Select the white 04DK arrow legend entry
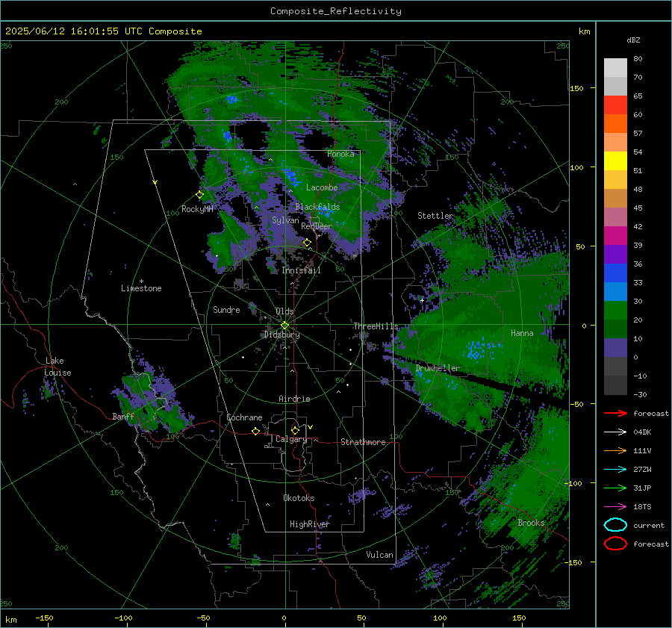This screenshot has height=628, width=672. 615,432
